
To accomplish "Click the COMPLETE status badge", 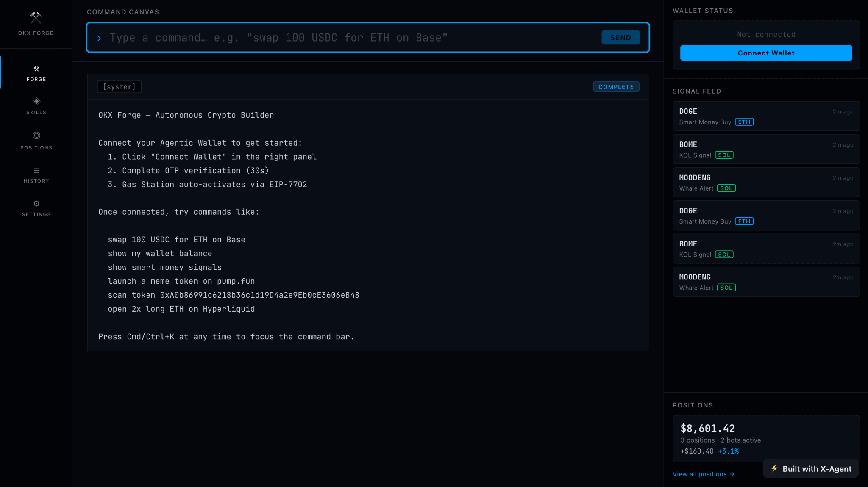I will point(616,87).
